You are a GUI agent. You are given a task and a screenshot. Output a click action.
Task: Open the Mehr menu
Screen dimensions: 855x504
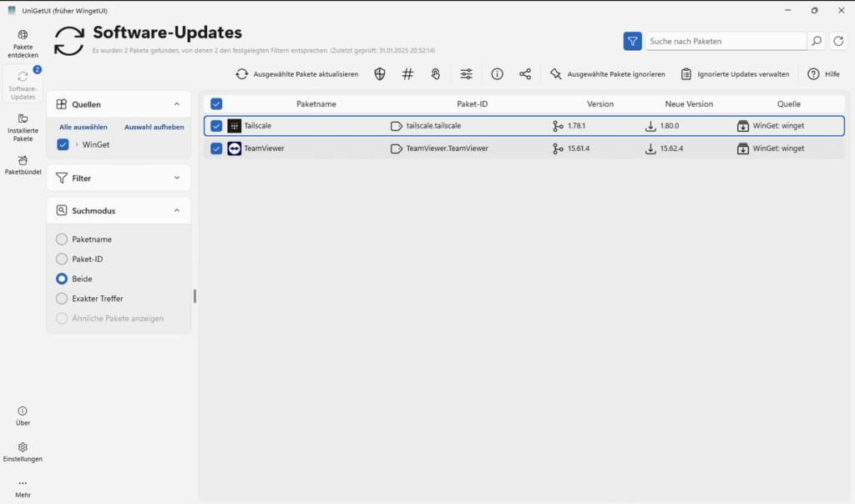(x=23, y=488)
